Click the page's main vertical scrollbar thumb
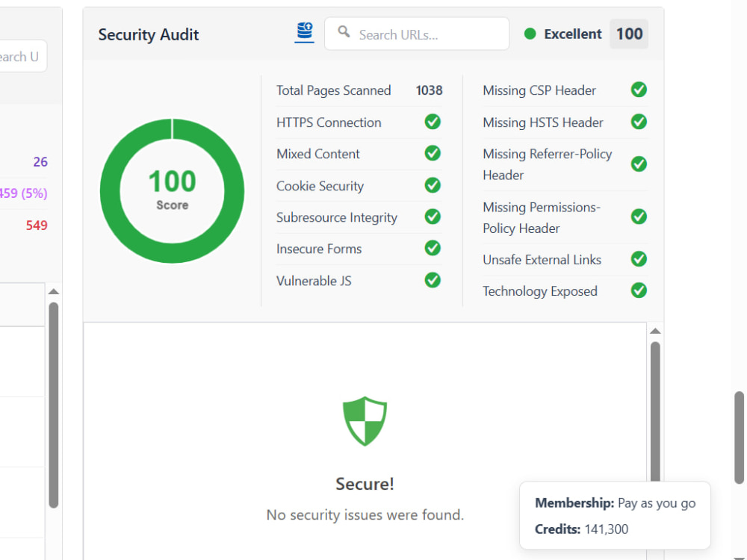747x560 pixels. [739, 437]
